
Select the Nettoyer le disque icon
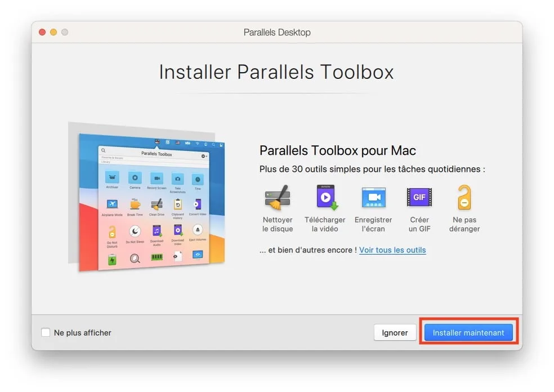(278, 198)
